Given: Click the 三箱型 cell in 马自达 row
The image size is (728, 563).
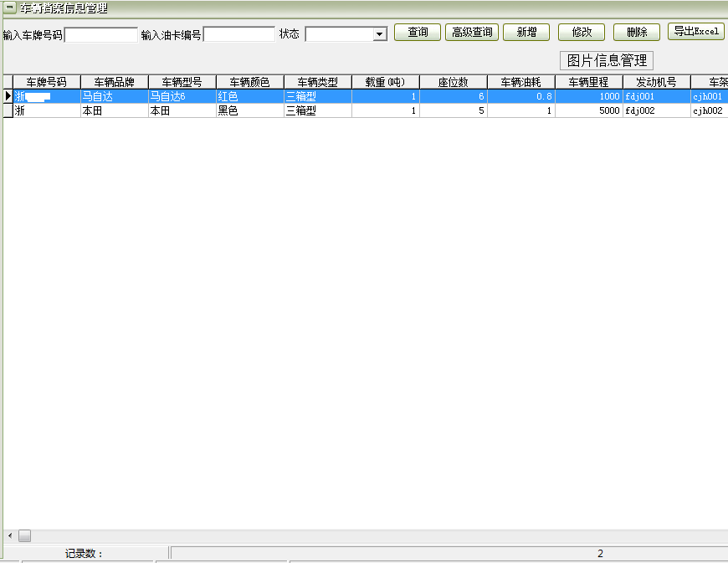Looking at the screenshot, I should [318, 96].
